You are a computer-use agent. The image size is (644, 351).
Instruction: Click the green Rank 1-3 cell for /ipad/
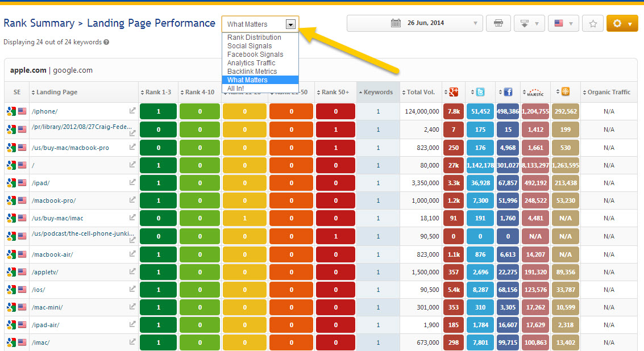(158, 183)
